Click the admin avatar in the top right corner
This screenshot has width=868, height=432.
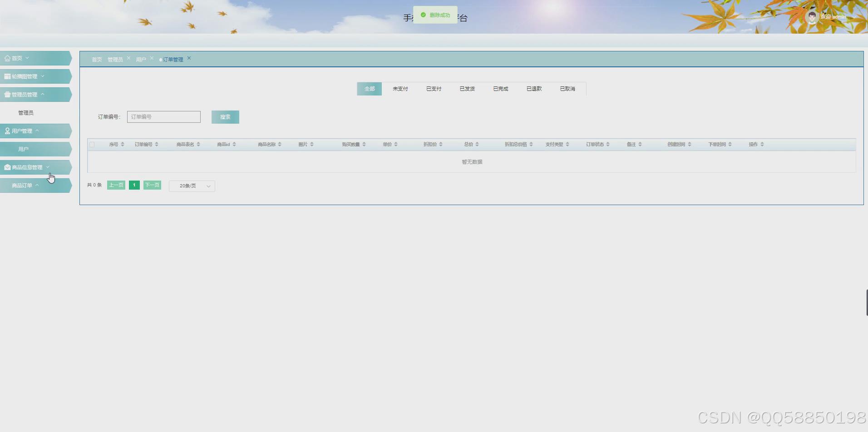(x=811, y=17)
